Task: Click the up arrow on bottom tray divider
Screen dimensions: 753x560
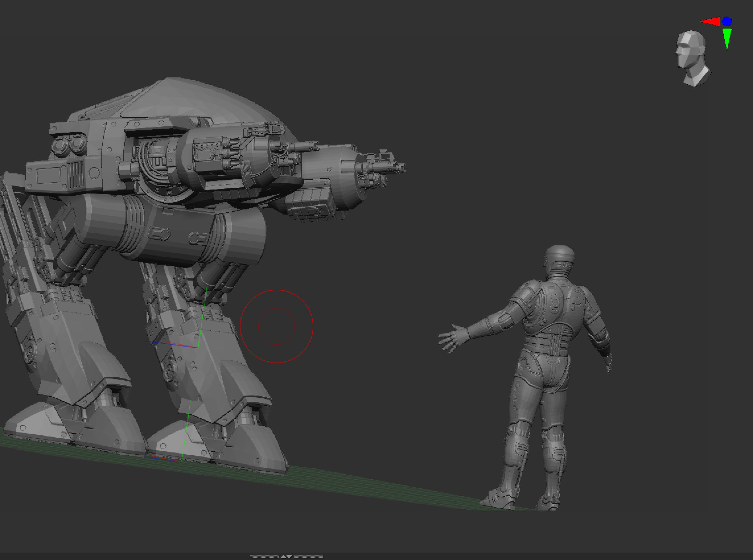Action: pos(283,557)
